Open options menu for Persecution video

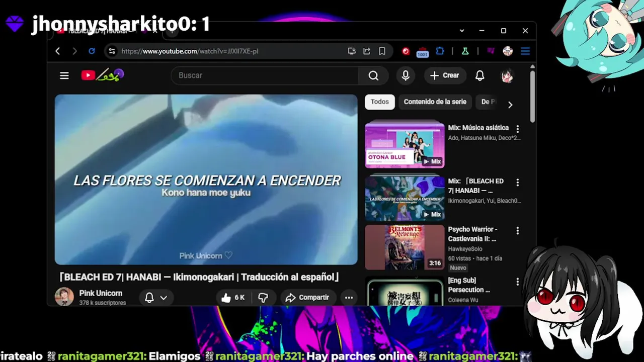518,282
